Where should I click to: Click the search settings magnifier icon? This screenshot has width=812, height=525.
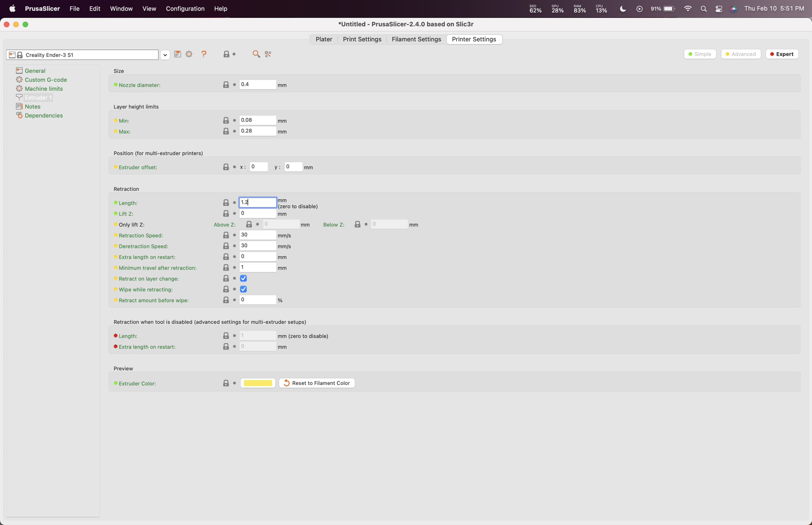(x=256, y=54)
